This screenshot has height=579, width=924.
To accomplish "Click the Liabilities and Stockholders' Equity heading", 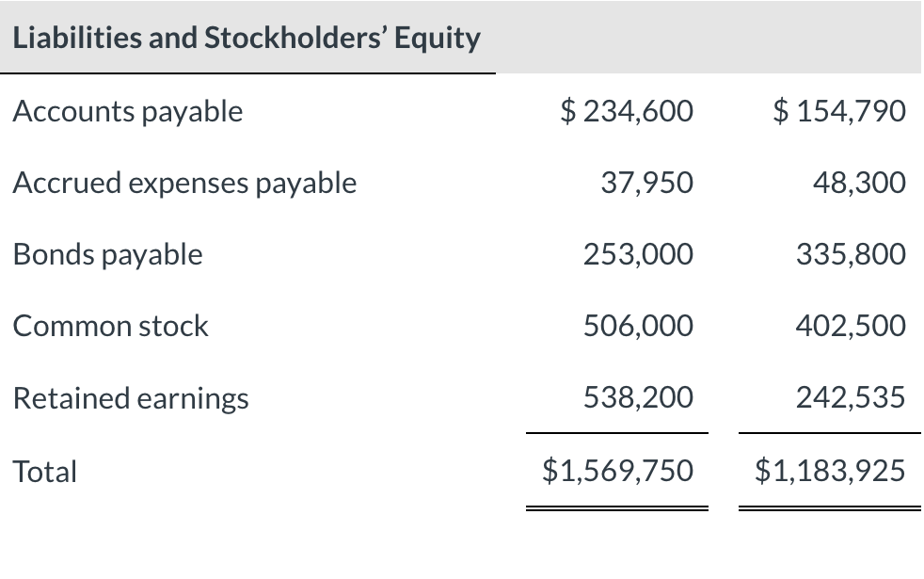I will coord(247,38).
